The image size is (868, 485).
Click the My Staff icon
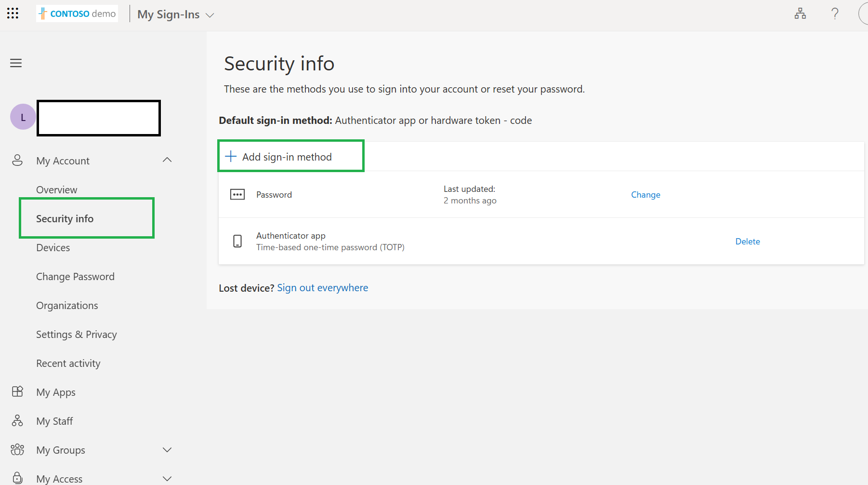[x=17, y=420]
